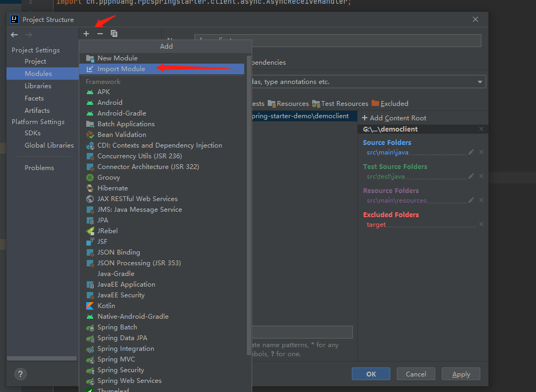Add JavaEE Security framework

(x=162, y=295)
